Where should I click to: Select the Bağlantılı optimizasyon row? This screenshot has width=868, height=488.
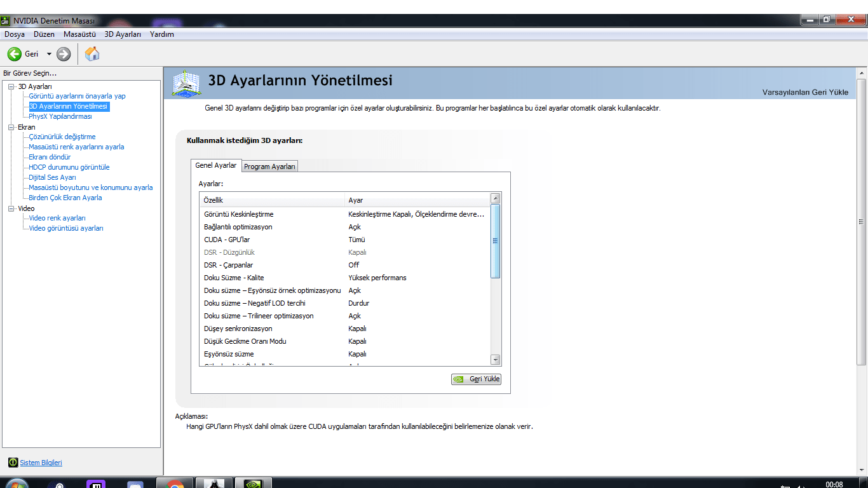click(345, 227)
